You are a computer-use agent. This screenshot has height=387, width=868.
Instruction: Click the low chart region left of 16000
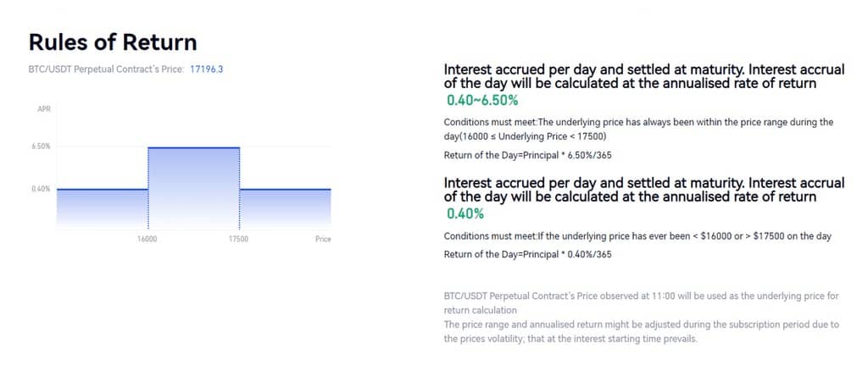pos(102,208)
